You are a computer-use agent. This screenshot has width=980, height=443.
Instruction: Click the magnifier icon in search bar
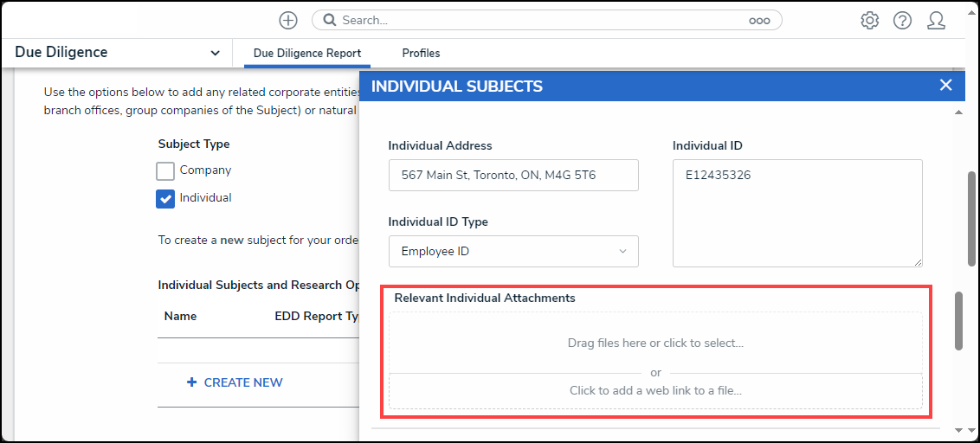coord(330,20)
